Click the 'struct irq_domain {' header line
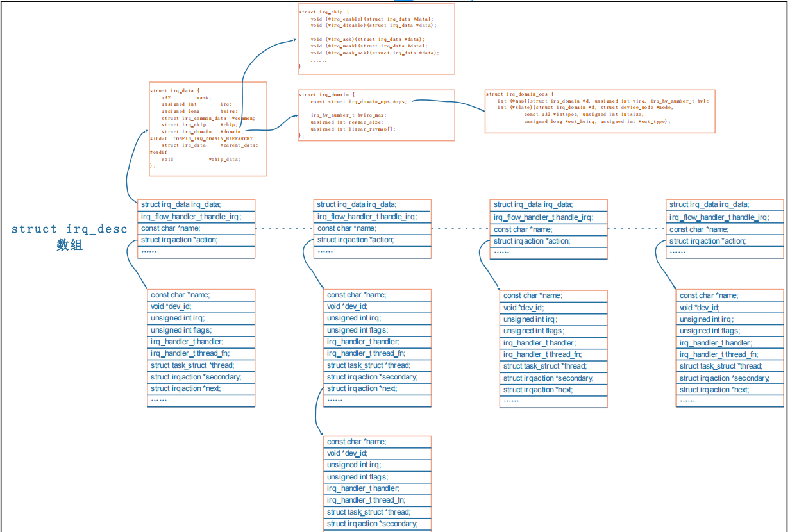 [x=327, y=94]
